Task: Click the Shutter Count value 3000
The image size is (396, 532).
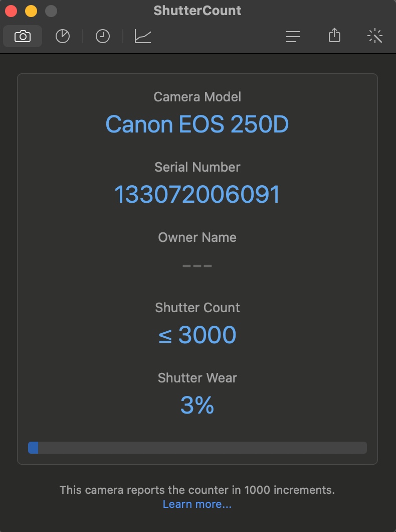Action: 197,334
